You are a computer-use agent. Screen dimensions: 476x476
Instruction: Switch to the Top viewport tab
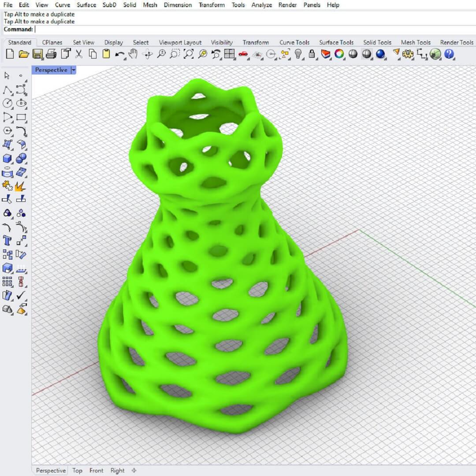[x=78, y=471]
